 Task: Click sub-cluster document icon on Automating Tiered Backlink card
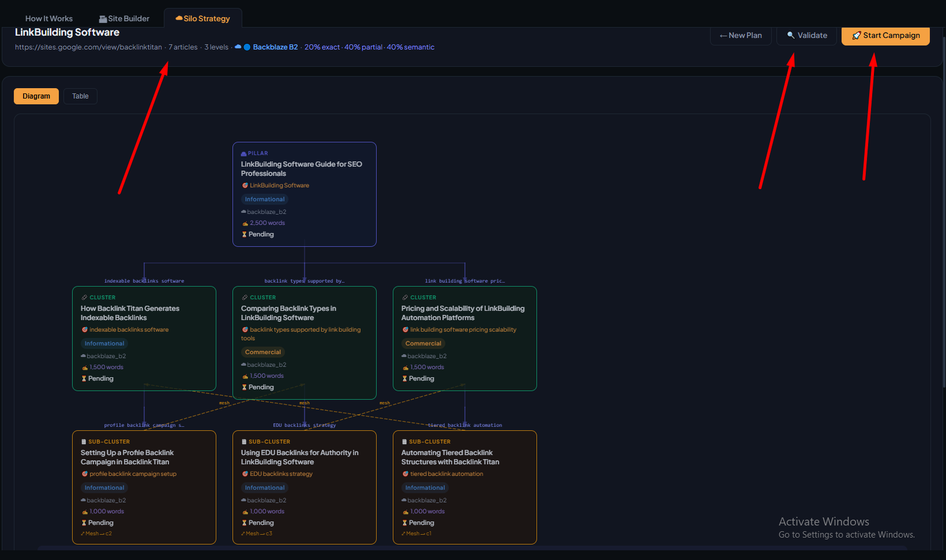coord(404,442)
